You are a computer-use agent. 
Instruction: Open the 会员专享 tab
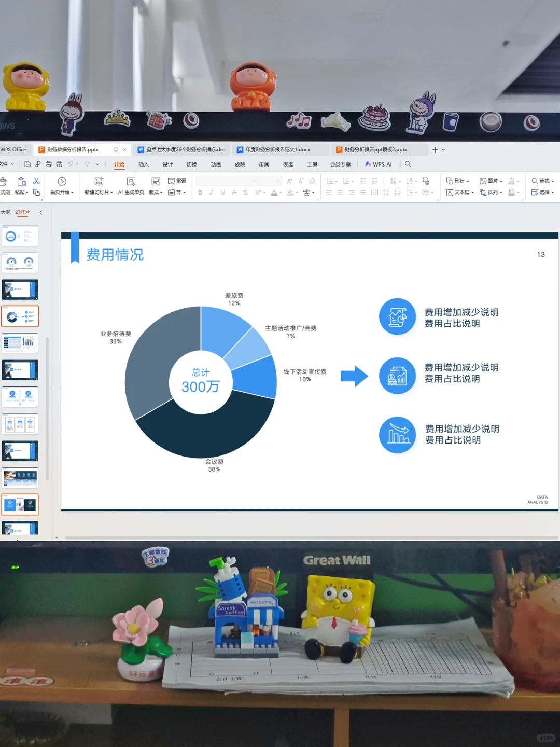coord(340,164)
